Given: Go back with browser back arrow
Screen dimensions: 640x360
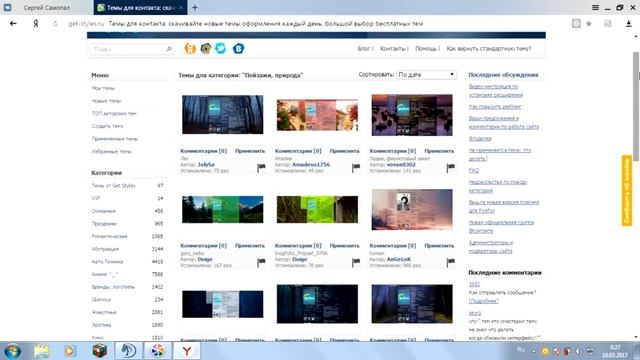Looking at the screenshot, I should click(13, 24).
